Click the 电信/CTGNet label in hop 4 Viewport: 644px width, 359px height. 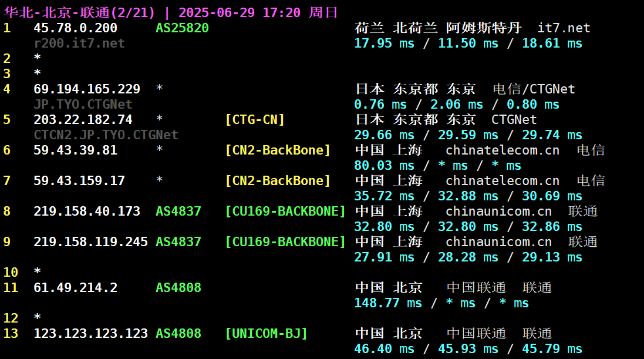pos(534,89)
